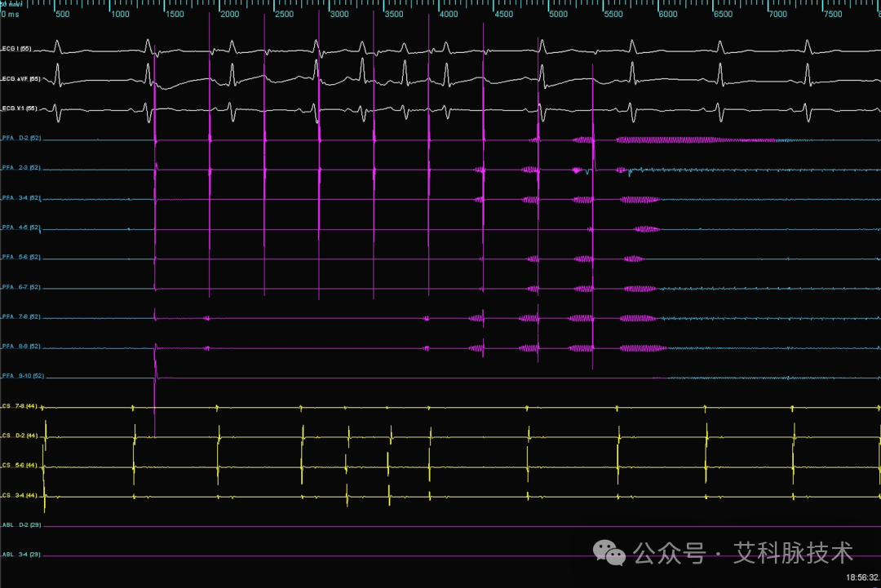
Task: Click the PFA D-2 channel label
Action: tap(21, 138)
